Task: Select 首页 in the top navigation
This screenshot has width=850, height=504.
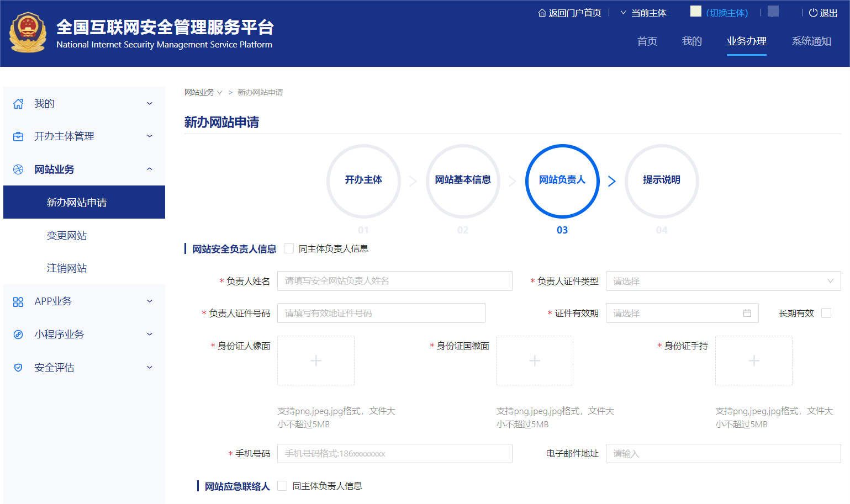Action: [647, 41]
